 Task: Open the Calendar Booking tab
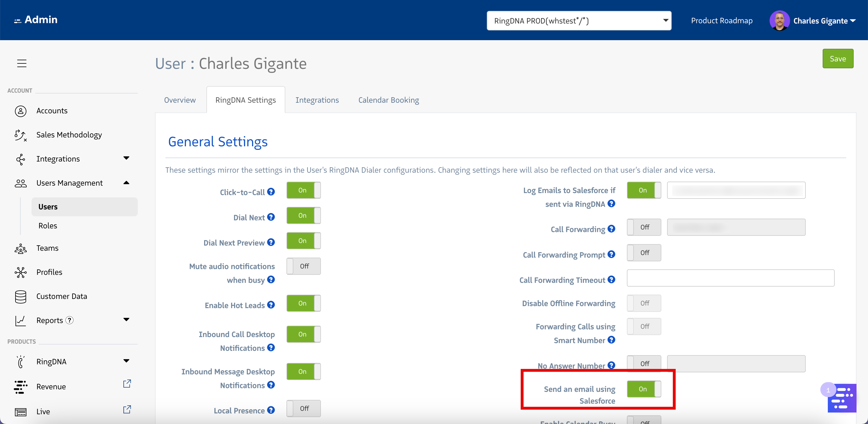389,100
